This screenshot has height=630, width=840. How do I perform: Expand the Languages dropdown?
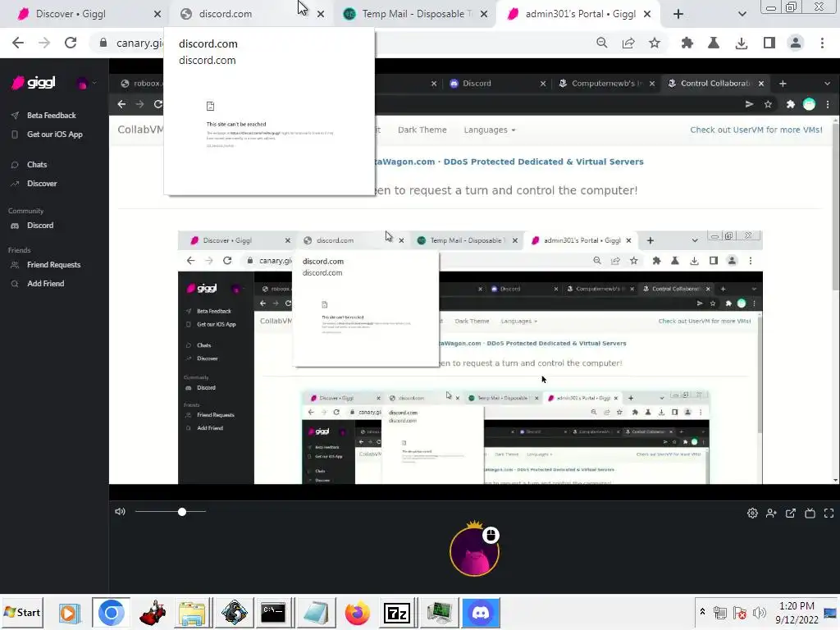[x=490, y=130]
